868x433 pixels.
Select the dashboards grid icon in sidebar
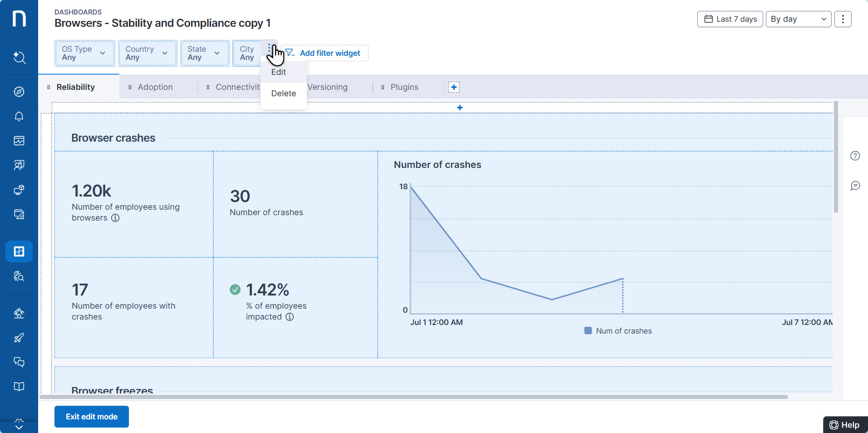[19, 251]
